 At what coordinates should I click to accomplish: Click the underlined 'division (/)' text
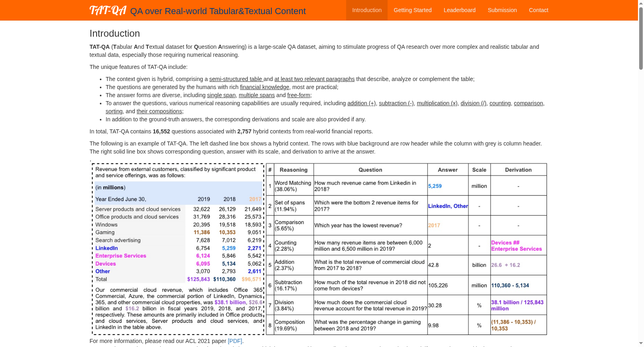click(x=473, y=103)
